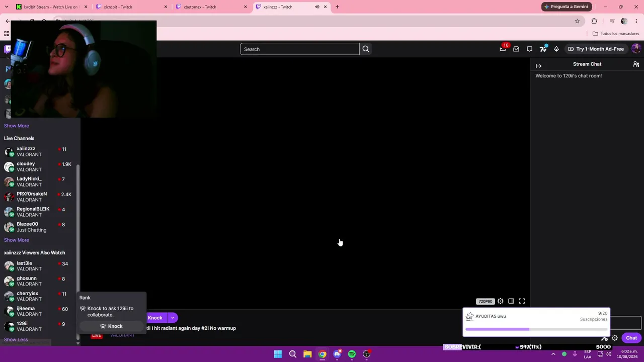
Task: Click the channel points icon near Chat
Action: (x=604, y=338)
